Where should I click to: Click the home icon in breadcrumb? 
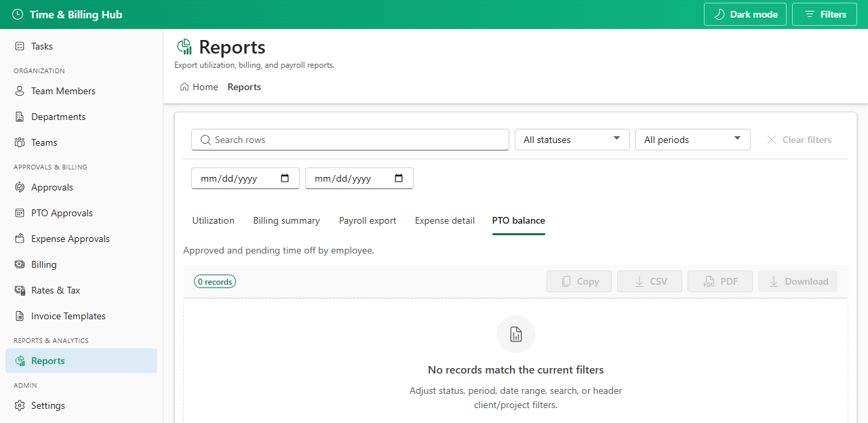pos(184,87)
